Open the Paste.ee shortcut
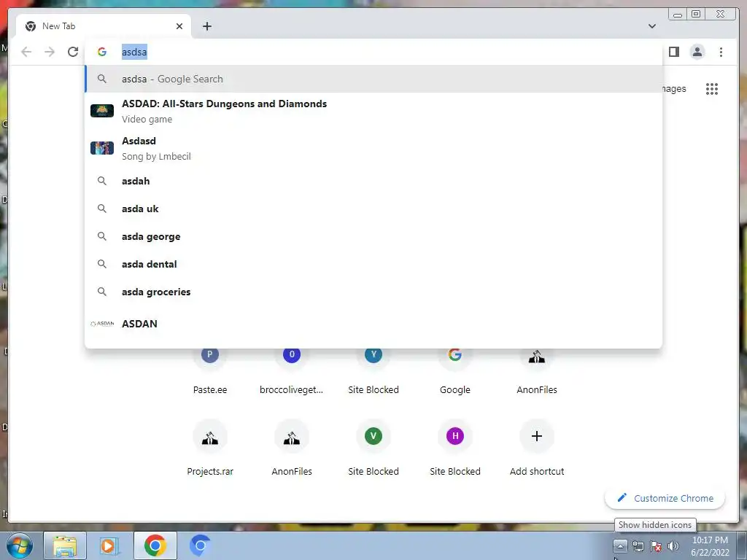Screen dimensions: 747x560 (x=210, y=370)
